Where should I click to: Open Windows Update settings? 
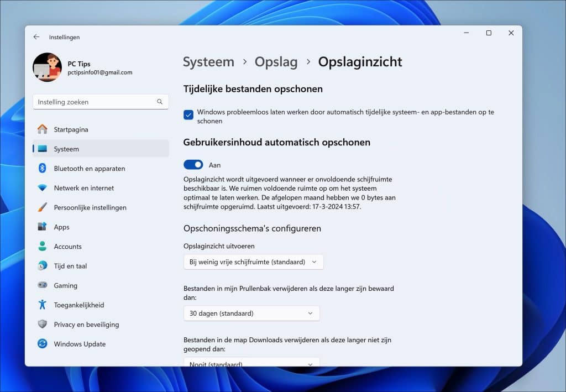pyautogui.click(x=101, y=344)
